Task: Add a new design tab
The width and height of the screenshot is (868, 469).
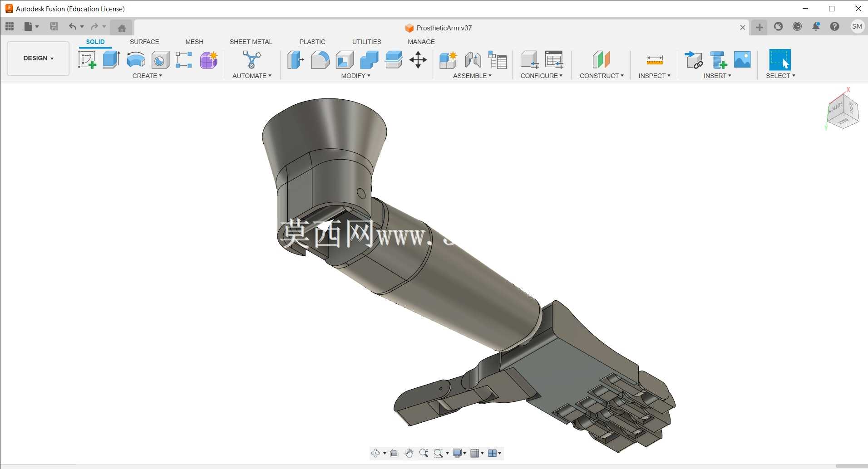Action: tap(759, 27)
